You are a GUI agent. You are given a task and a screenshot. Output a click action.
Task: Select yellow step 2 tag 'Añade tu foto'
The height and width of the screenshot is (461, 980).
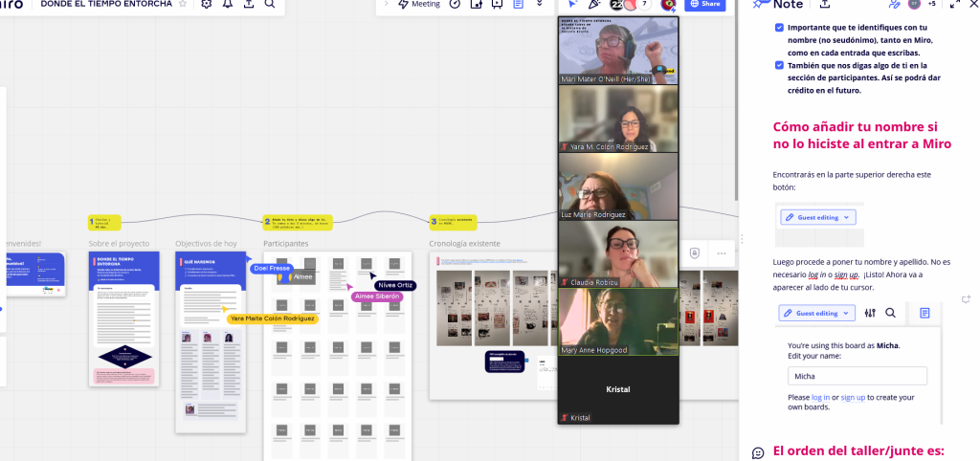coord(298,221)
